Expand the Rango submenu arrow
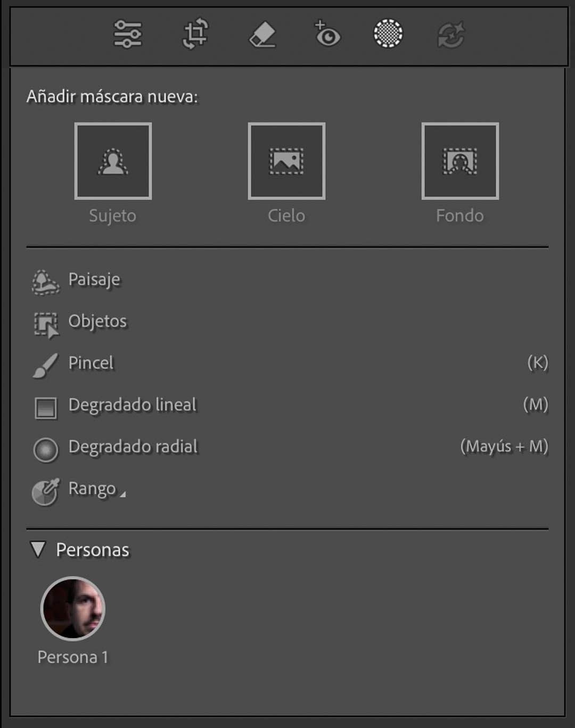Screen dimensions: 575x728 tap(123, 495)
